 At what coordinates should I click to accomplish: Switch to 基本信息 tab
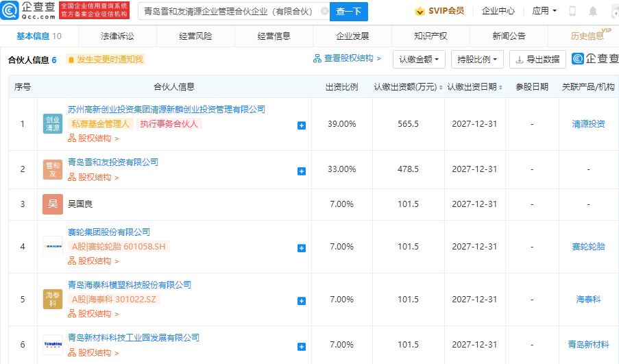pos(38,36)
